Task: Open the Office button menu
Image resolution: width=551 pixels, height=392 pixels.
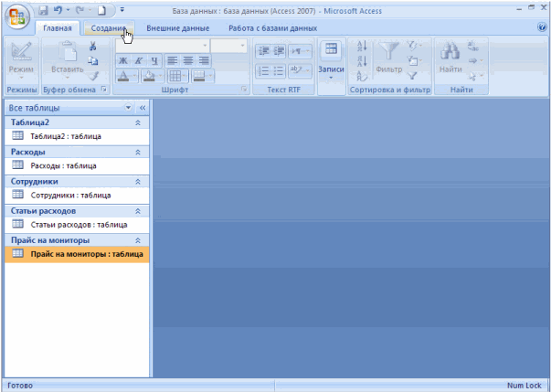Action: [x=16, y=16]
